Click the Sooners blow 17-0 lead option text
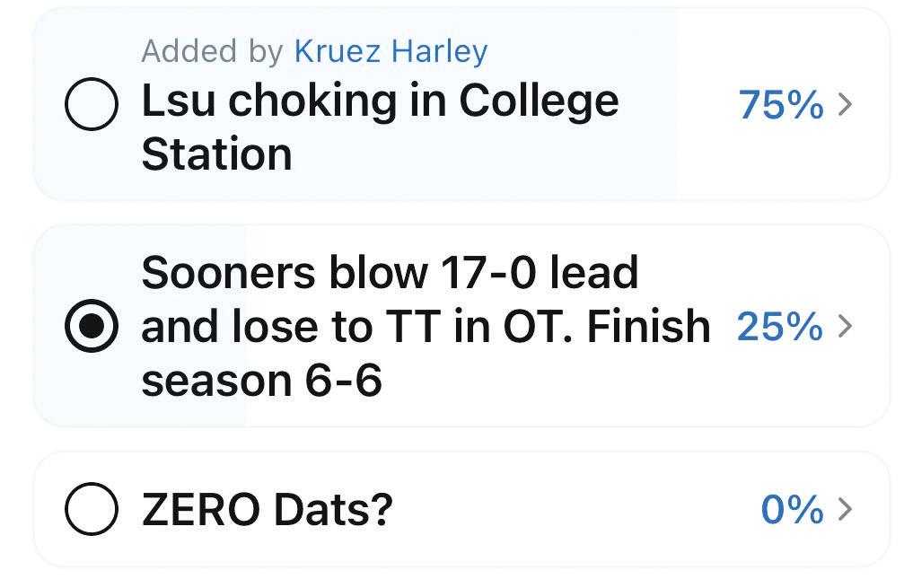The height and width of the screenshot is (588, 904). tap(390, 273)
